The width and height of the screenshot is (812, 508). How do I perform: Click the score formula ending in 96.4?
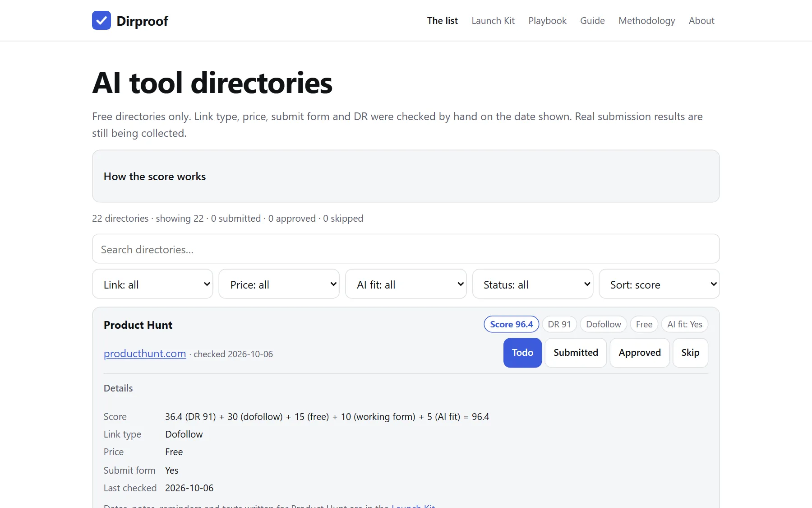327,417
